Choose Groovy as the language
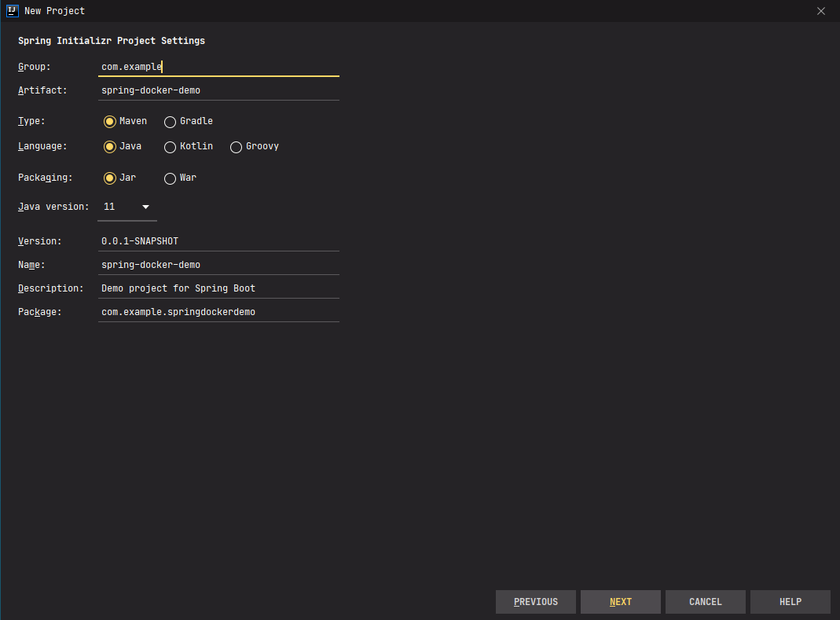The width and height of the screenshot is (840, 620). pos(255,146)
